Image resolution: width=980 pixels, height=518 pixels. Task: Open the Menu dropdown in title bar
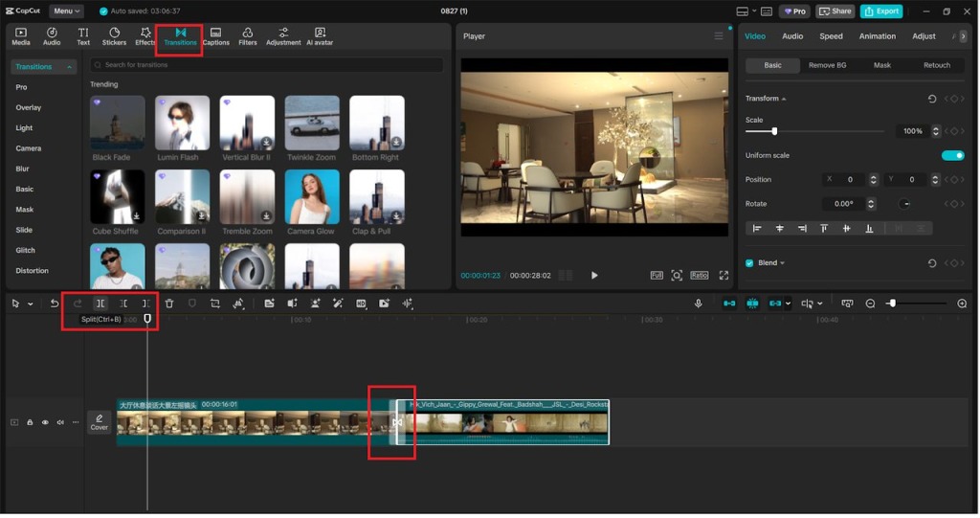(x=66, y=11)
